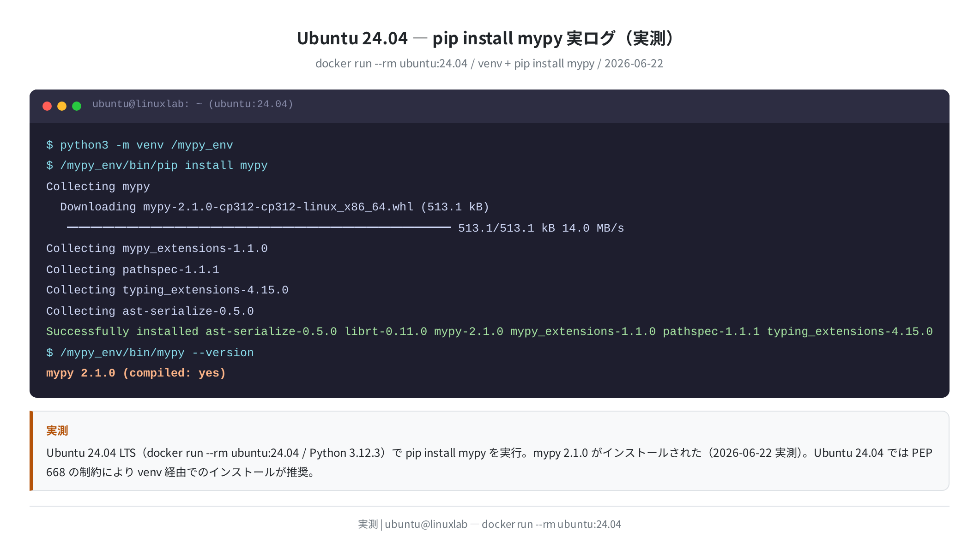This screenshot has width=980, height=550.
Task: Click the green Successfully installed line
Action: [x=490, y=331]
